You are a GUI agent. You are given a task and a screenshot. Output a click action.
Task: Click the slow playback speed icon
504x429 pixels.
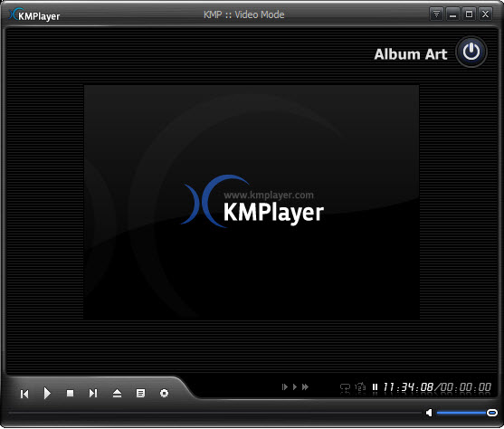tap(284, 386)
